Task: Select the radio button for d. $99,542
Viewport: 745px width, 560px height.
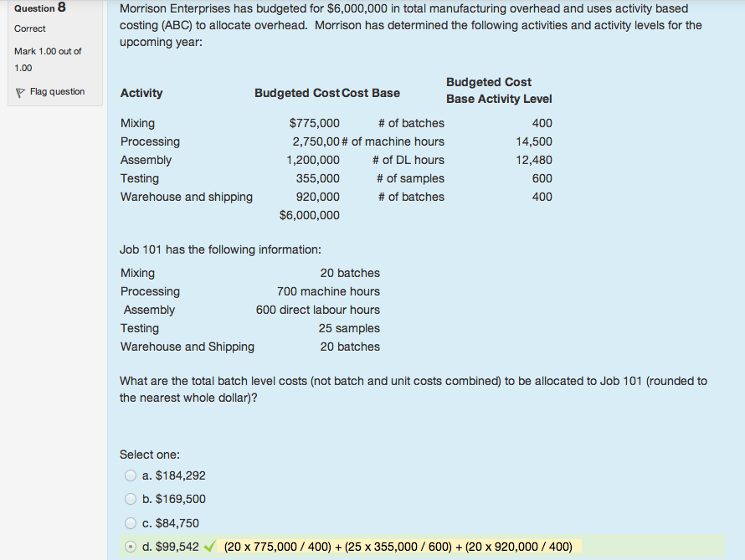Action: (131, 547)
